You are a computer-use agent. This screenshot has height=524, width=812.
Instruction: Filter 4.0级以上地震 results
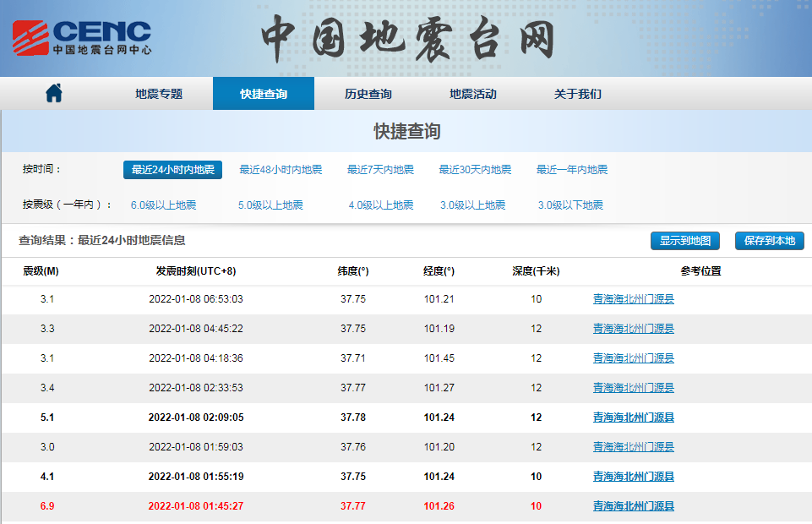[380, 205]
